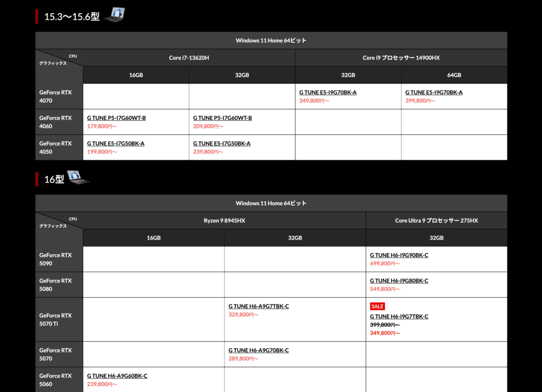Click the 239,800円〜 price under H6-A9G60BK-C
Viewport: 542px width, 392px height.
coord(102,385)
